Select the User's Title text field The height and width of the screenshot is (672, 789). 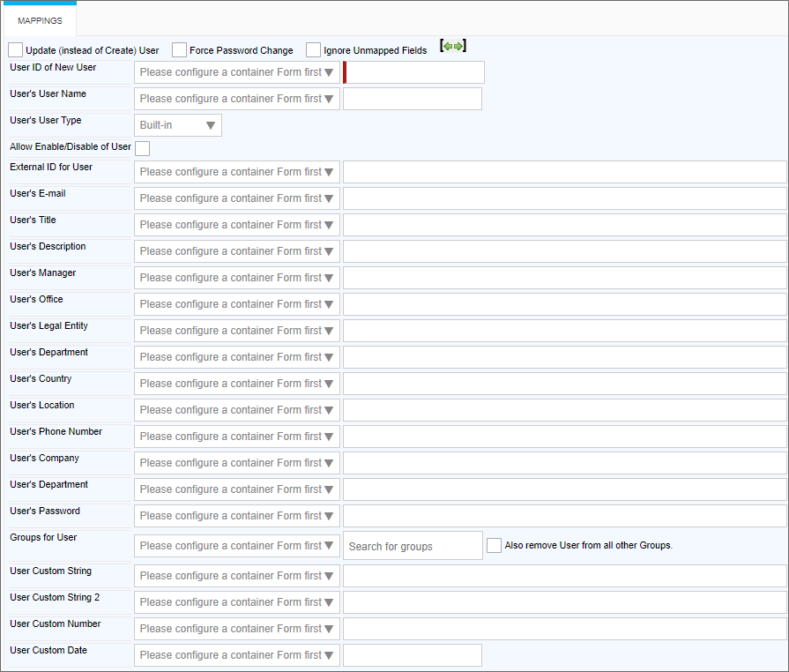click(x=564, y=225)
